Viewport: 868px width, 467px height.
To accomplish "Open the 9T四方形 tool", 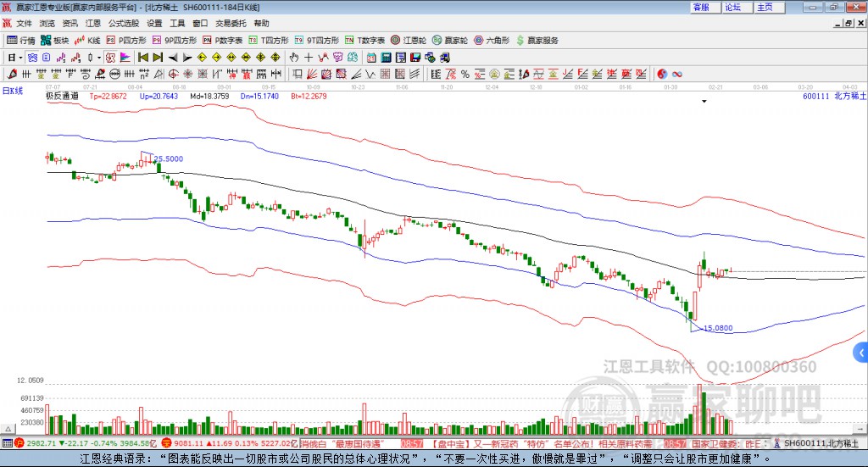I will (317, 41).
